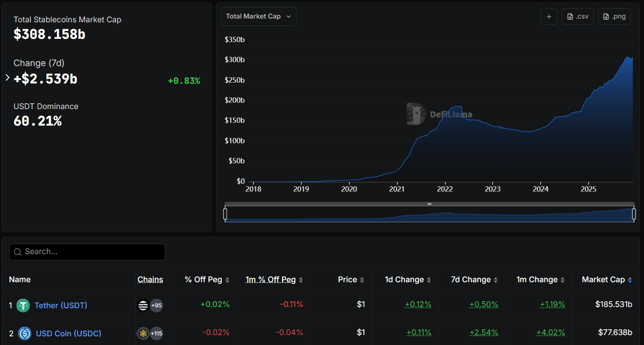Sort table by 7d Change
The image size is (644, 345).
[474, 280]
